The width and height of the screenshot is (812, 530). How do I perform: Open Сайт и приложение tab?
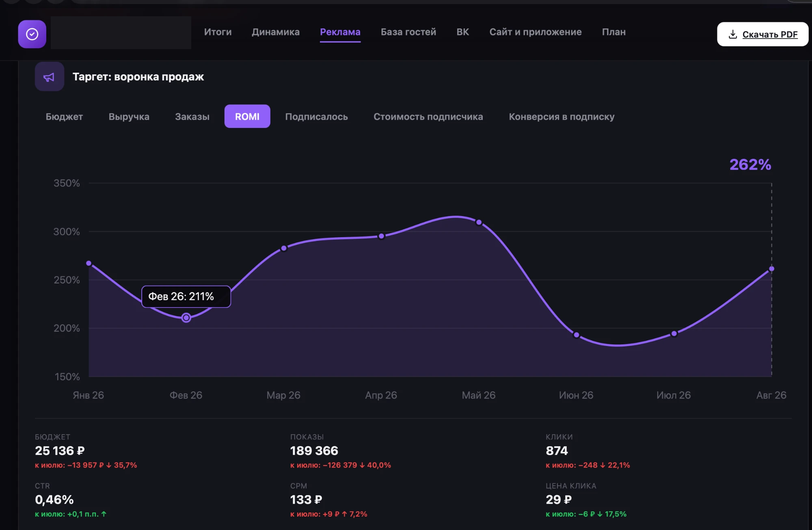[x=536, y=32]
